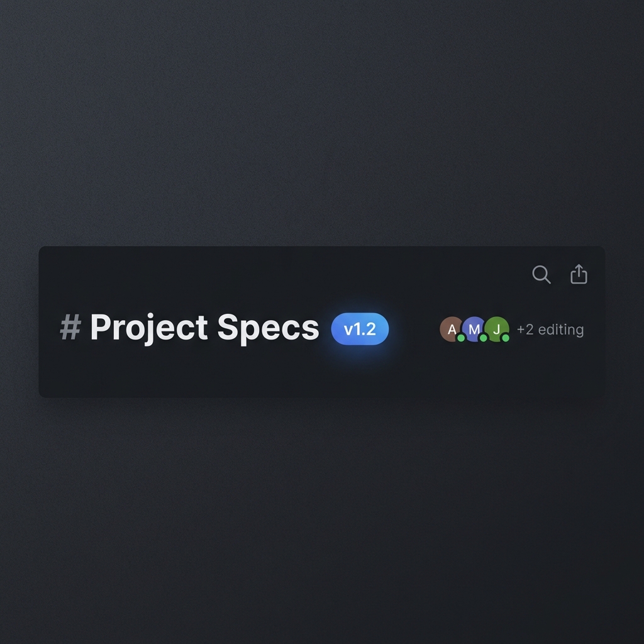This screenshot has height=644, width=644.
Task: Place cursor on the word Project
Action: click(148, 328)
